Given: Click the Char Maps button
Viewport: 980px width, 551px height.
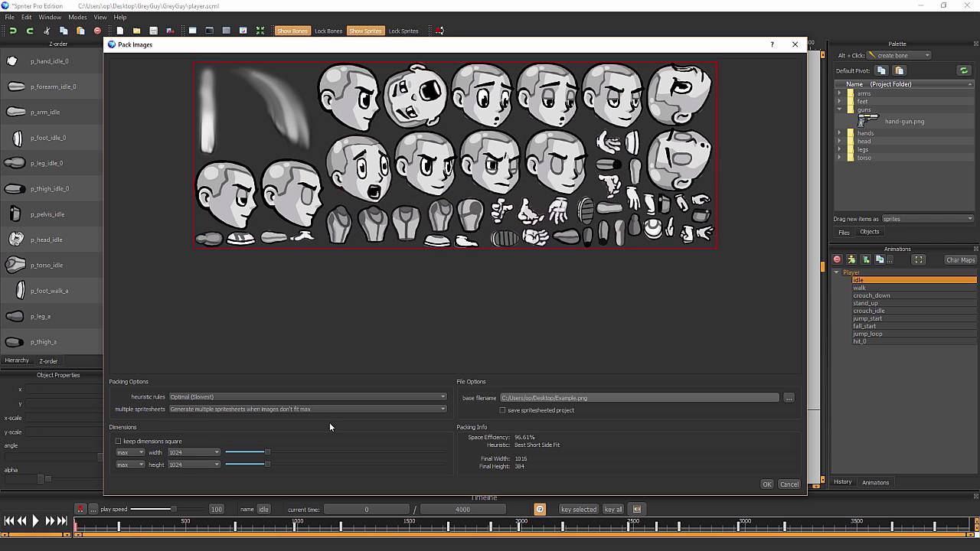Looking at the screenshot, I should tap(960, 260).
